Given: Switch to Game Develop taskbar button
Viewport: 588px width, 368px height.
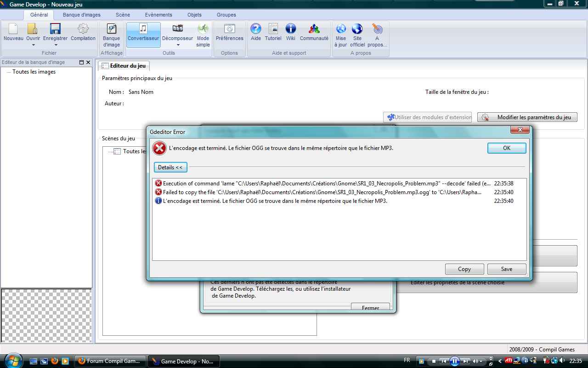Looking at the screenshot, I should click(183, 361).
